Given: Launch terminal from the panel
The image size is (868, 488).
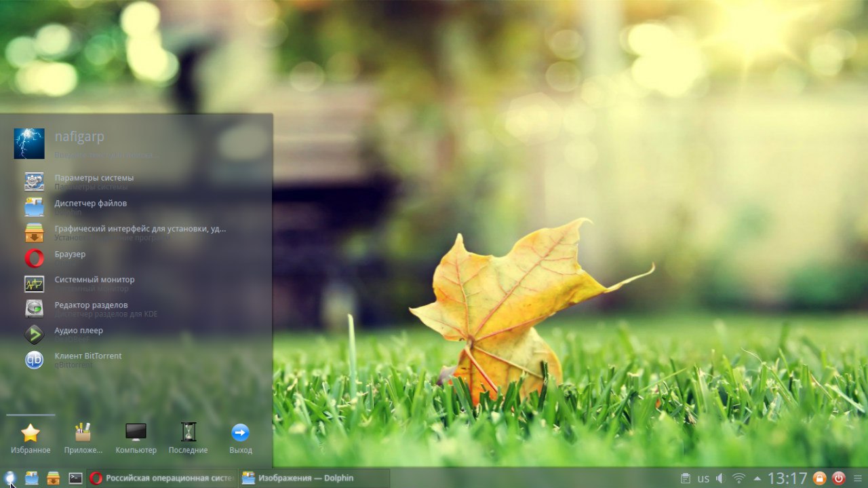Looking at the screenshot, I should coord(75,478).
